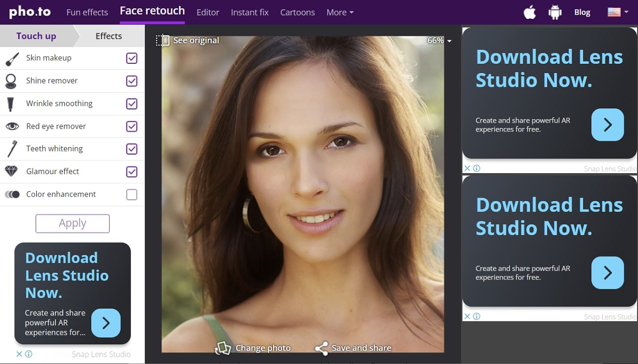Click the Red eye remover label

56,126
